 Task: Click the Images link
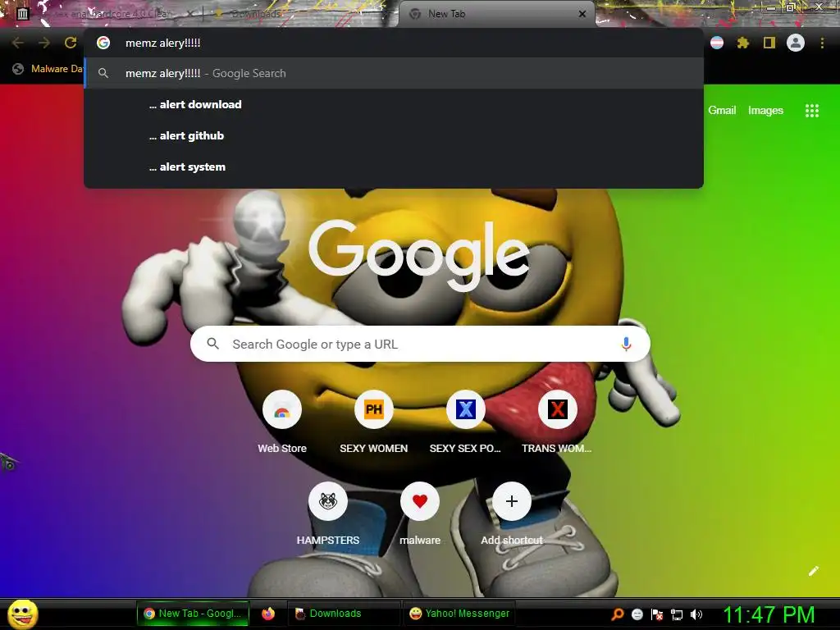pyautogui.click(x=765, y=111)
